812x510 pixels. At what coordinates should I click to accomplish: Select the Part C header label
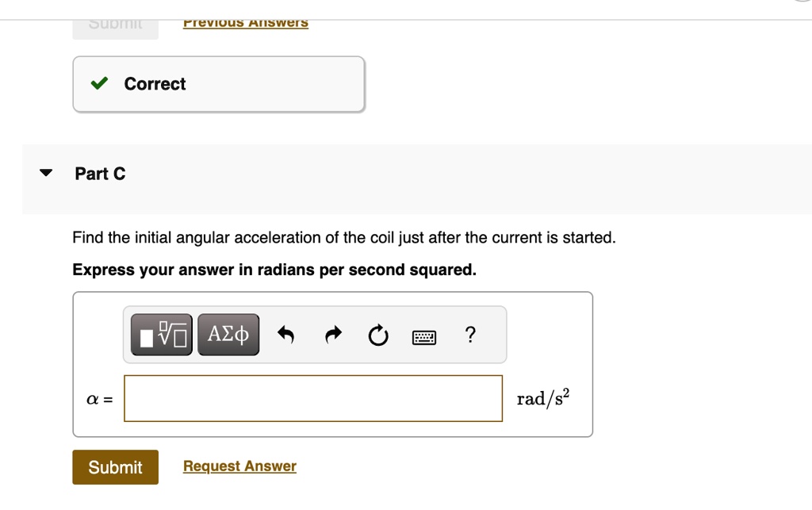pyautogui.click(x=100, y=174)
